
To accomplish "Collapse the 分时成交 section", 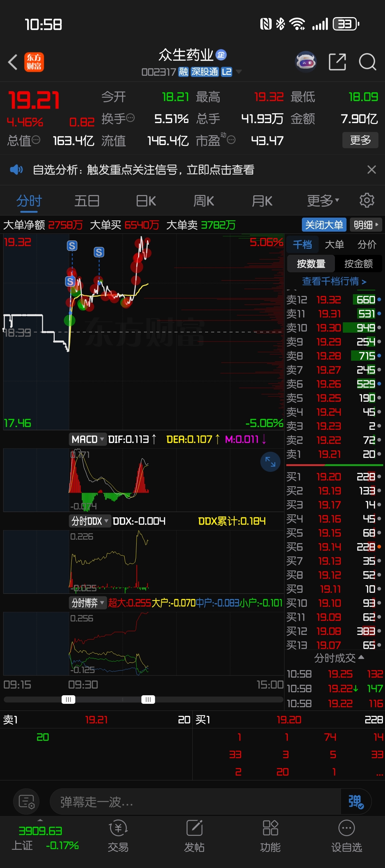I will point(339,658).
